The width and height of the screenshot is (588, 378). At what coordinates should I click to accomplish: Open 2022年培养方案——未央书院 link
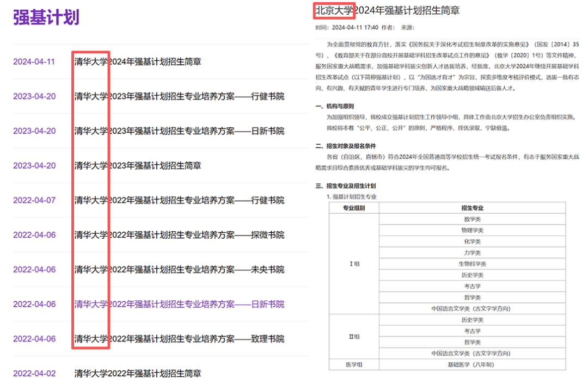179,269
